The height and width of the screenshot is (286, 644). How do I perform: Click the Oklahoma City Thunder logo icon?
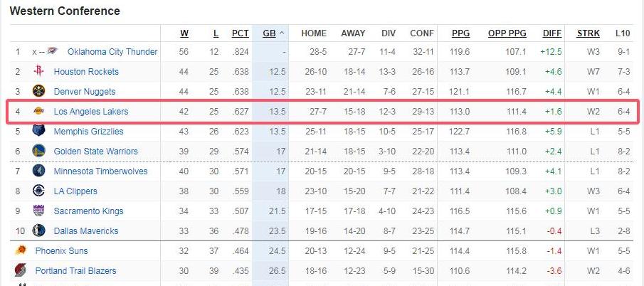[52, 51]
